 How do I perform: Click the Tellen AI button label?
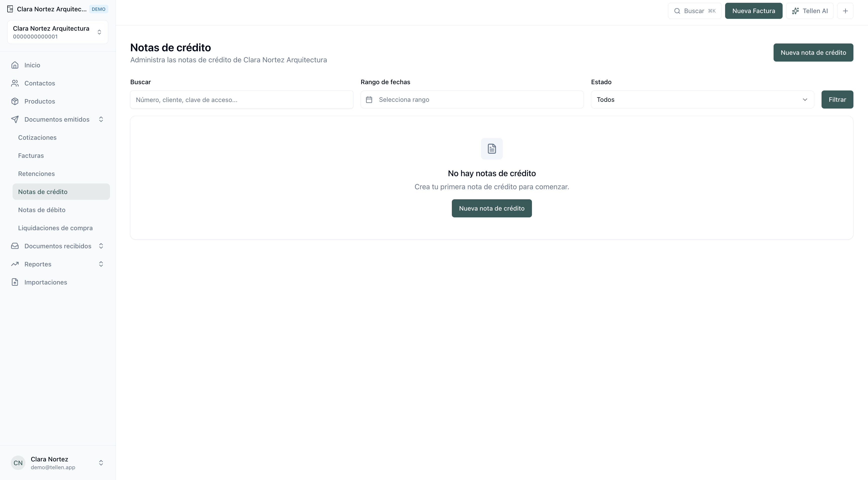(x=815, y=11)
